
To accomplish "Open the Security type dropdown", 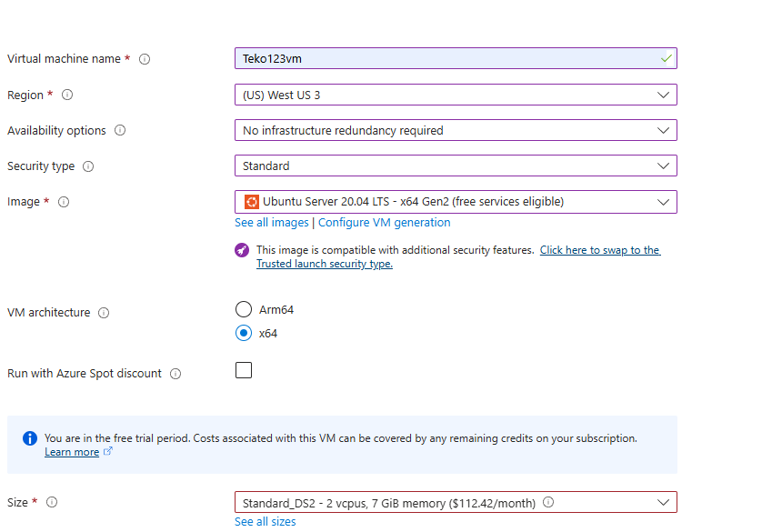I will pyautogui.click(x=455, y=166).
